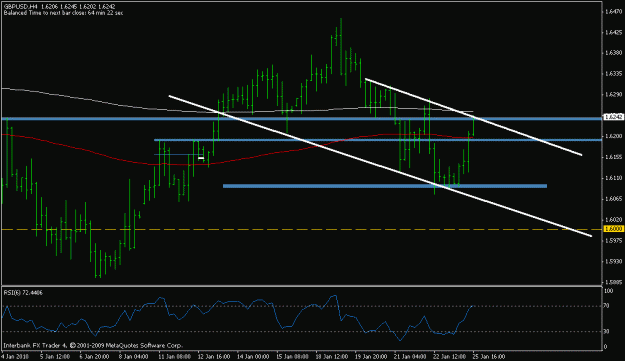Click the RSI scale value 30
Screen dimensions: 625x361
tap(607, 331)
